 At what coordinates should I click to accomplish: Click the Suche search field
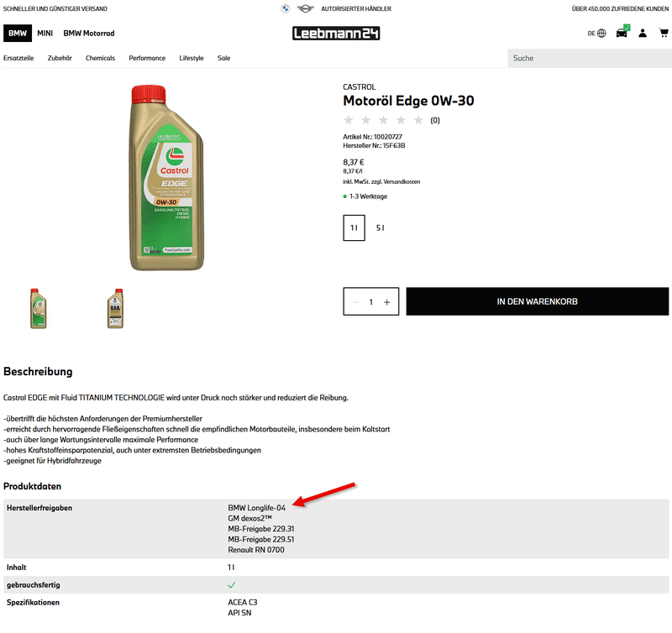(588, 59)
